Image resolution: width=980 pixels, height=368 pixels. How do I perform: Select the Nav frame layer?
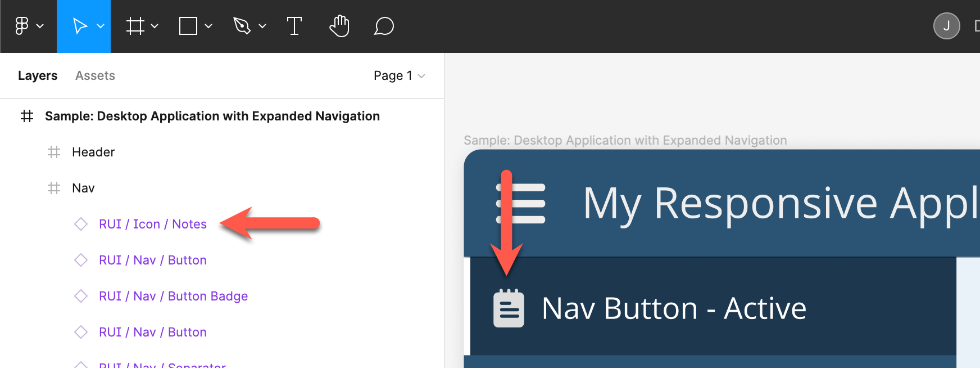click(x=83, y=188)
